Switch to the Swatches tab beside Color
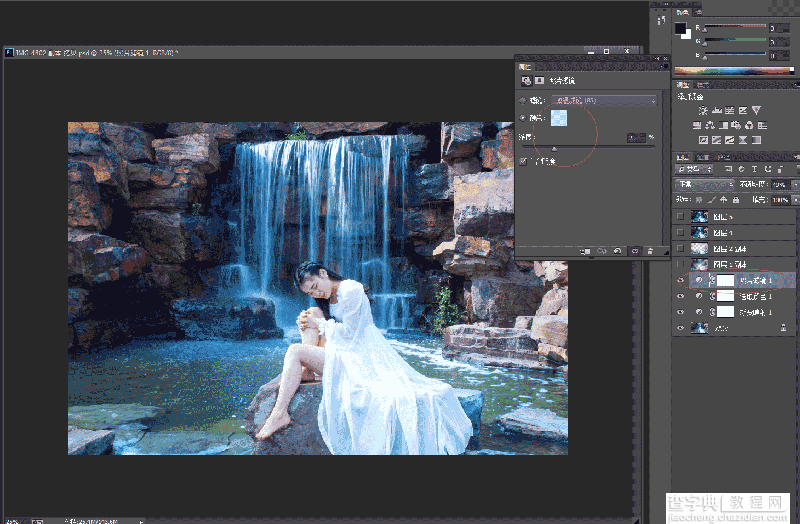This screenshot has height=524, width=800. [x=698, y=12]
